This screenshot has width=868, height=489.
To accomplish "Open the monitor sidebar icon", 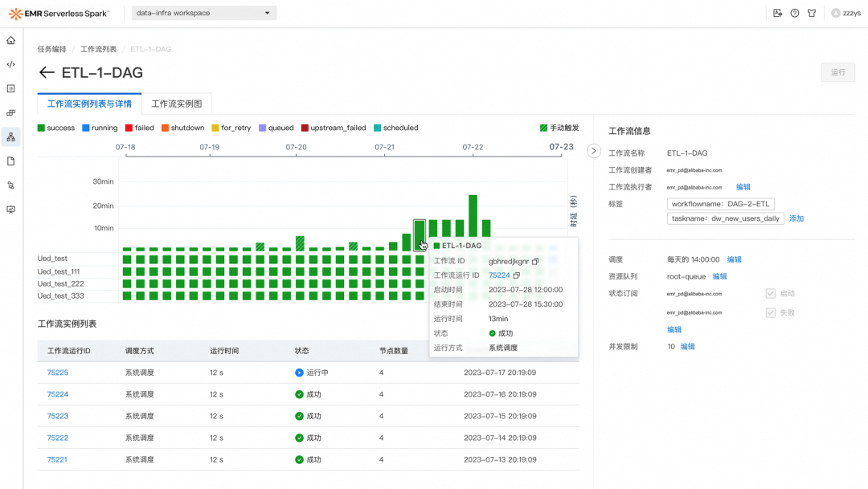I will (10, 210).
